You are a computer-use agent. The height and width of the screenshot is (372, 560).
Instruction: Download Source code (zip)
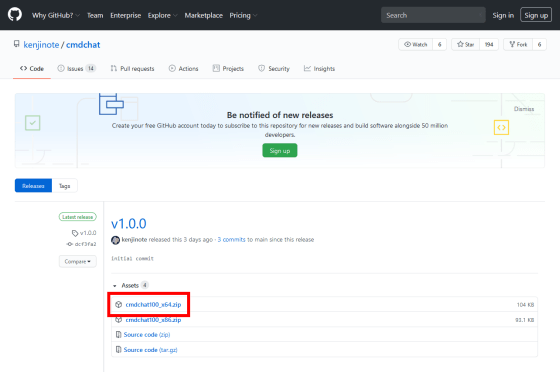click(x=147, y=335)
